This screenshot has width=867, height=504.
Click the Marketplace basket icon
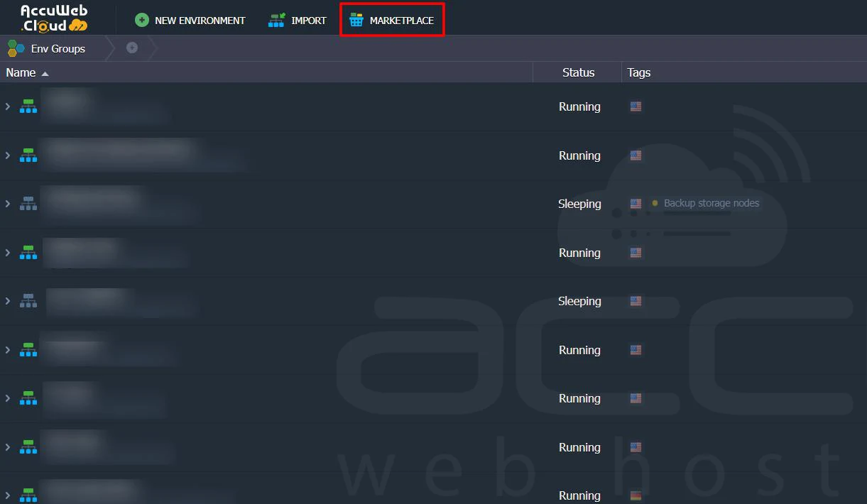[x=356, y=21]
